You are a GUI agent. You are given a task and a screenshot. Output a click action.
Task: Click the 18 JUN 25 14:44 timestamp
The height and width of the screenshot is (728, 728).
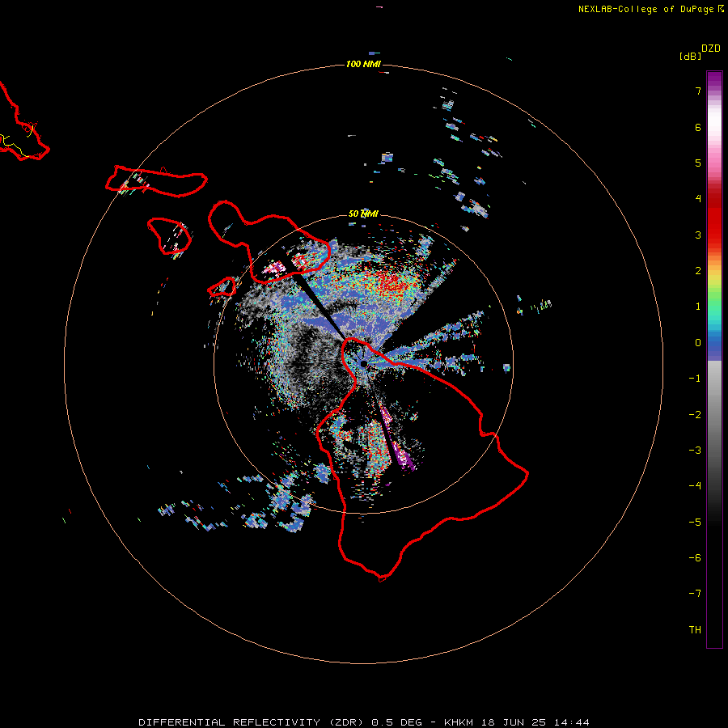535,722
